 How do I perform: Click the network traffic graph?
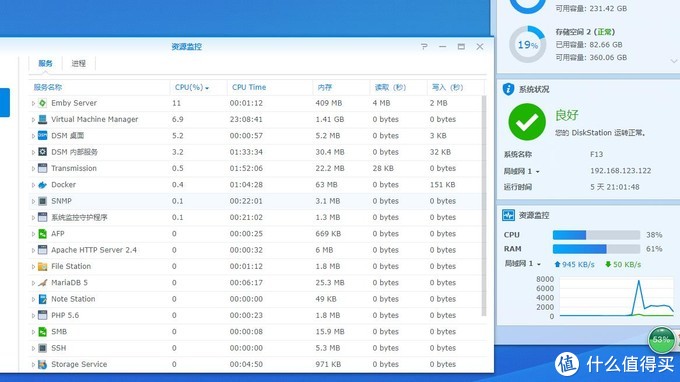(616, 297)
